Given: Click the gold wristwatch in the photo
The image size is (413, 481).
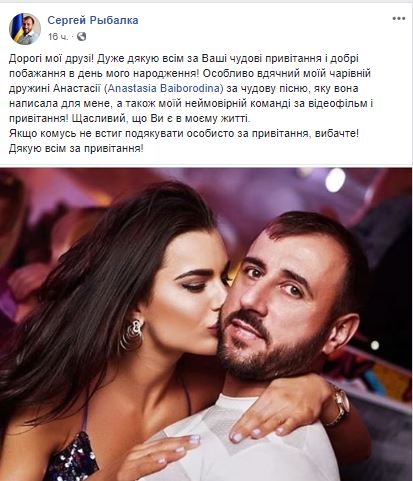Looking at the screenshot, I should [x=340, y=405].
